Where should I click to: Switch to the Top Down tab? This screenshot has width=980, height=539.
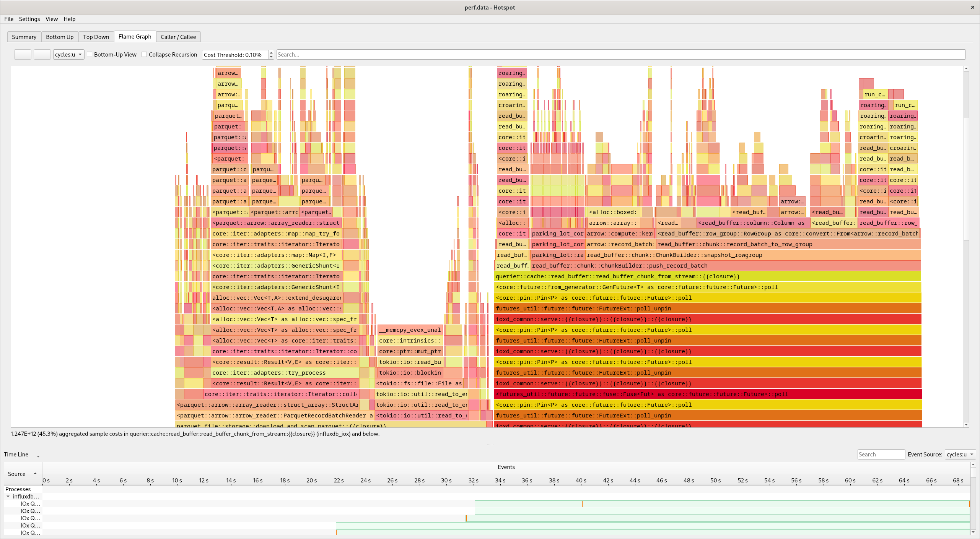click(96, 37)
